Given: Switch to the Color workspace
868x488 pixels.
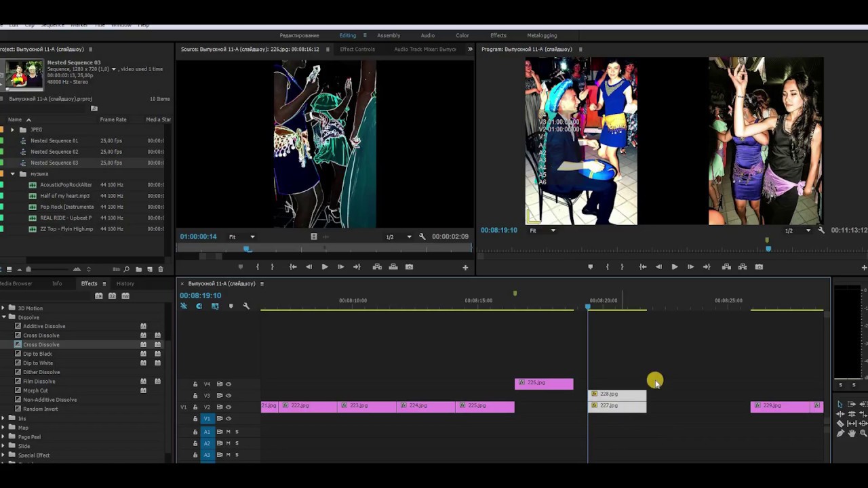Looking at the screenshot, I should click(462, 35).
